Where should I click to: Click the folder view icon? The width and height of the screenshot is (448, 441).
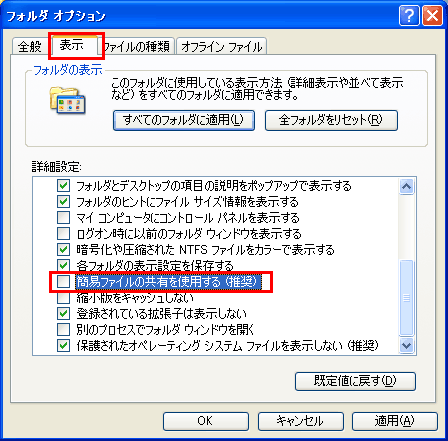click(68, 100)
